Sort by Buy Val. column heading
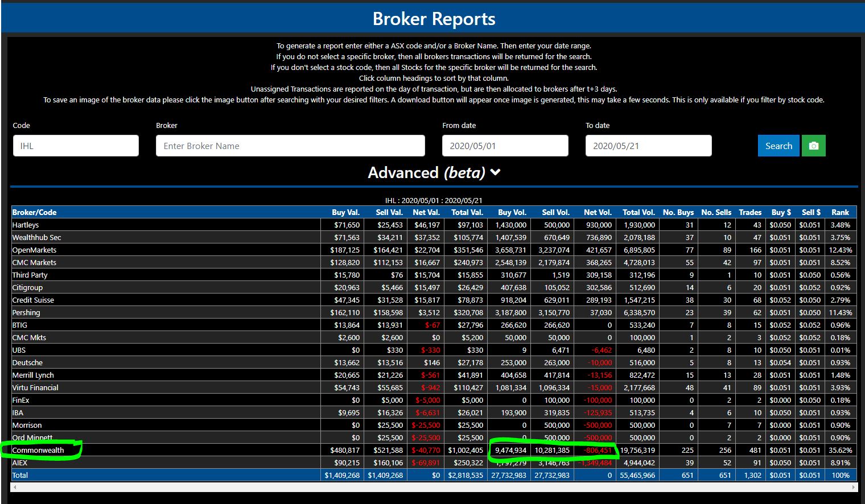The width and height of the screenshot is (865, 504). point(346,212)
